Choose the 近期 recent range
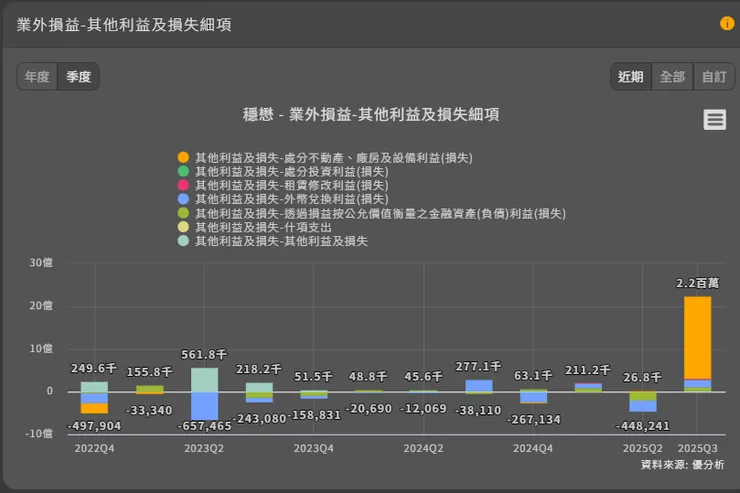Viewport: 740px width, 493px height. click(x=631, y=76)
